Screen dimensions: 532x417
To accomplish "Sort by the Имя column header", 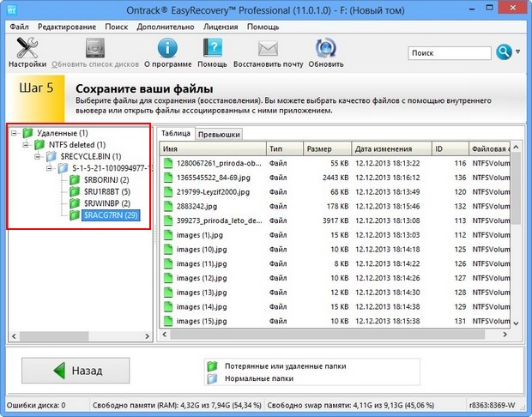I will coord(213,148).
